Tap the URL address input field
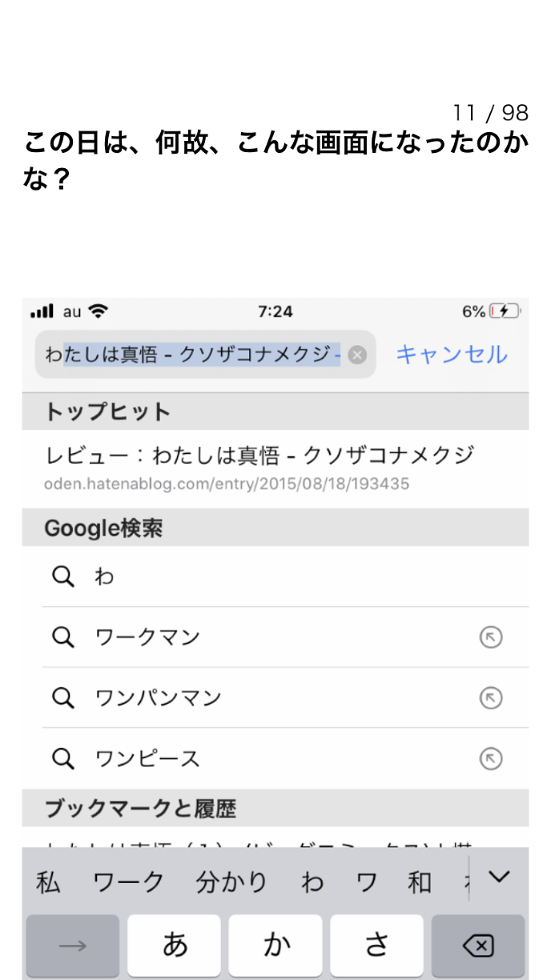Screen dimensions: 551x980 [192, 355]
